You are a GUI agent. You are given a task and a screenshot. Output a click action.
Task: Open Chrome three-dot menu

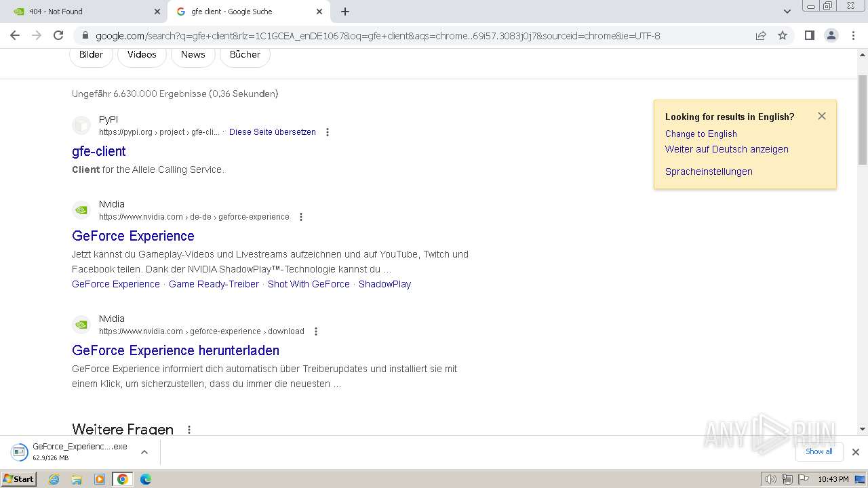pyautogui.click(x=852, y=35)
